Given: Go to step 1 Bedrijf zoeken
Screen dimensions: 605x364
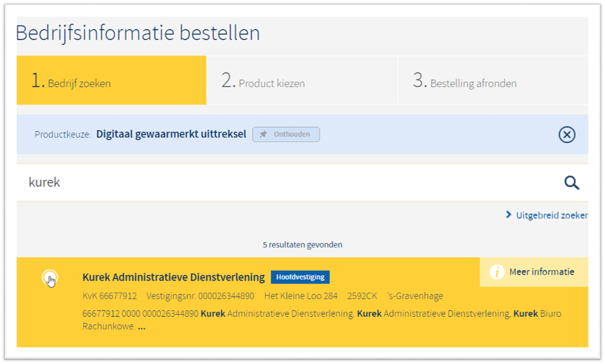Looking at the screenshot, I should [x=111, y=81].
